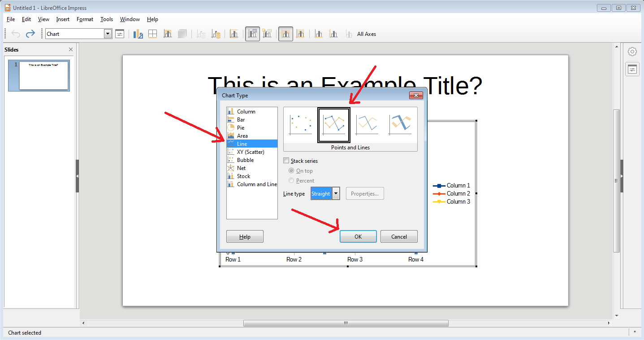Click the horizontal scrollbar thumb
This screenshot has width=644, height=340.
pyautogui.click(x=346, y=323)
